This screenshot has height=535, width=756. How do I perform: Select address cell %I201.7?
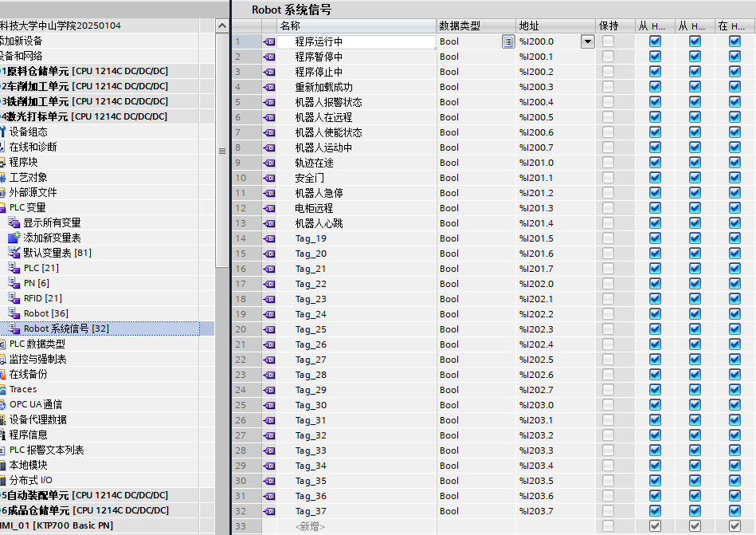555,269
